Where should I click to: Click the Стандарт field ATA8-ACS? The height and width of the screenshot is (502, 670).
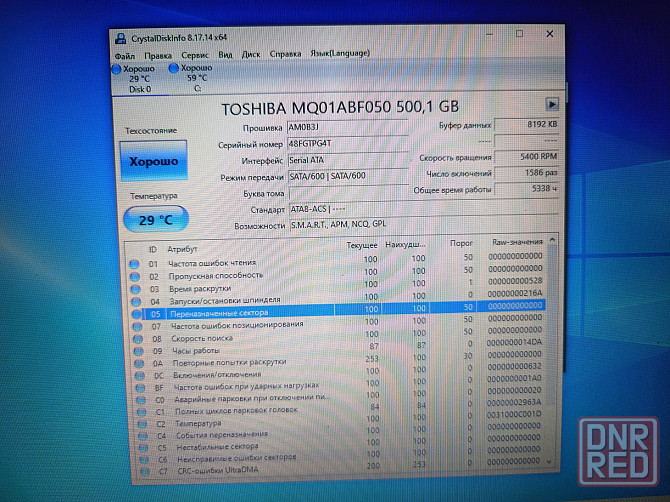tap(423, 209)
